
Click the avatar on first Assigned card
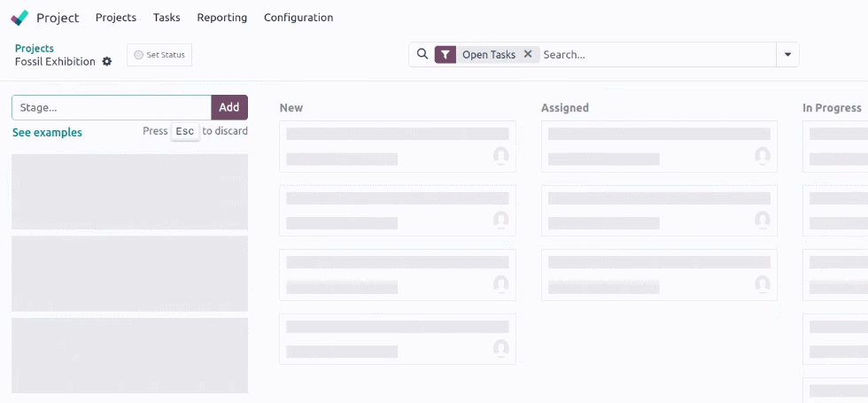tap(763, 156)
